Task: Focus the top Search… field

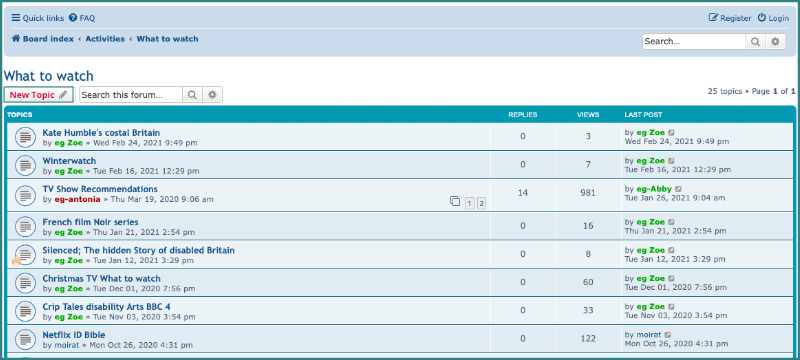Action: pos(694,42)
